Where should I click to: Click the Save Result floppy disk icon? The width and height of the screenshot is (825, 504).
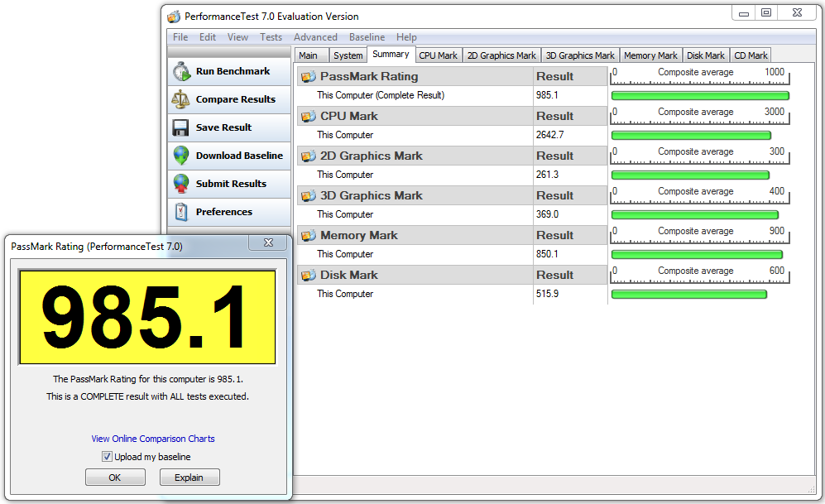pos(180,127)
